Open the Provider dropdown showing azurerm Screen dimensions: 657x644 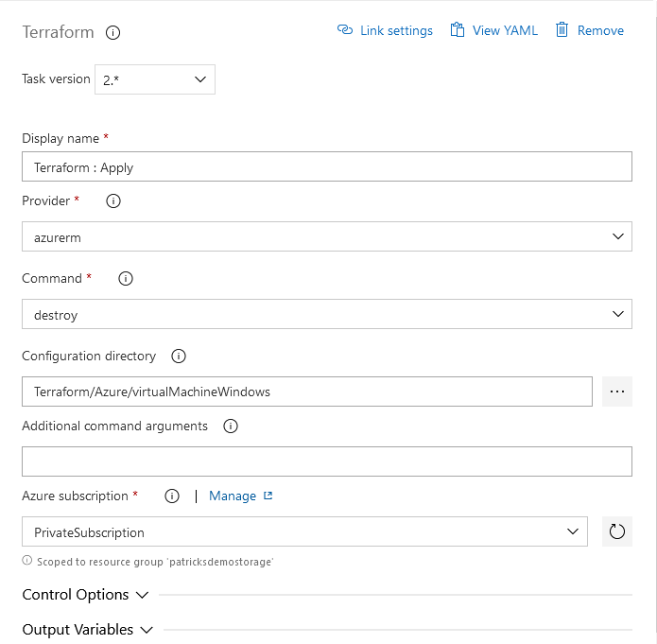327,236
